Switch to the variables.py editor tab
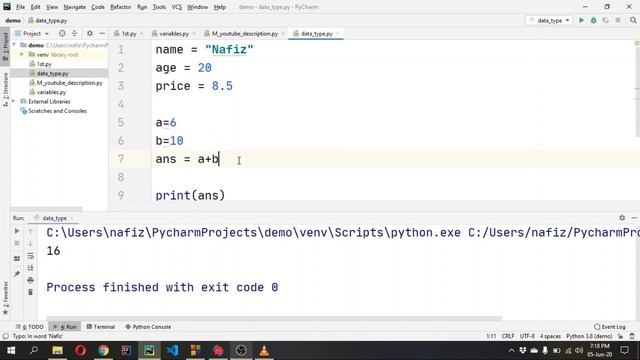Screen dimensions: 640x360 [174, 33]
